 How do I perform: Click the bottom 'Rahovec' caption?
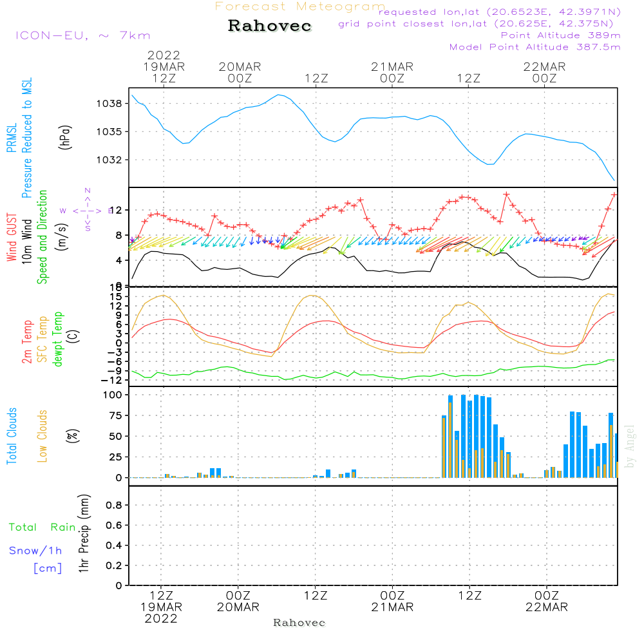coord(299,623)
